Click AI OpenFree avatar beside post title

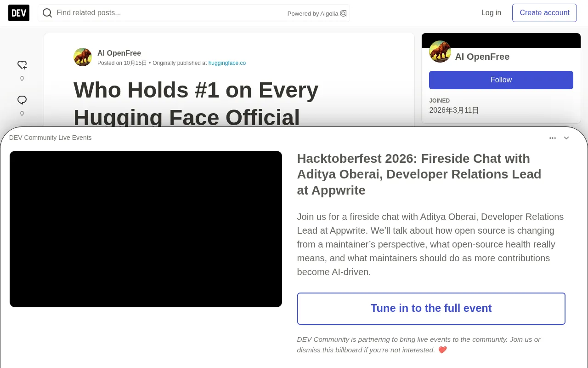(x=83, y=57)
